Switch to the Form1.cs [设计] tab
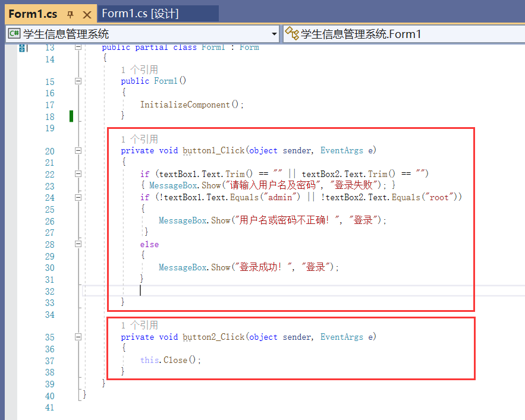 point(140,14)
